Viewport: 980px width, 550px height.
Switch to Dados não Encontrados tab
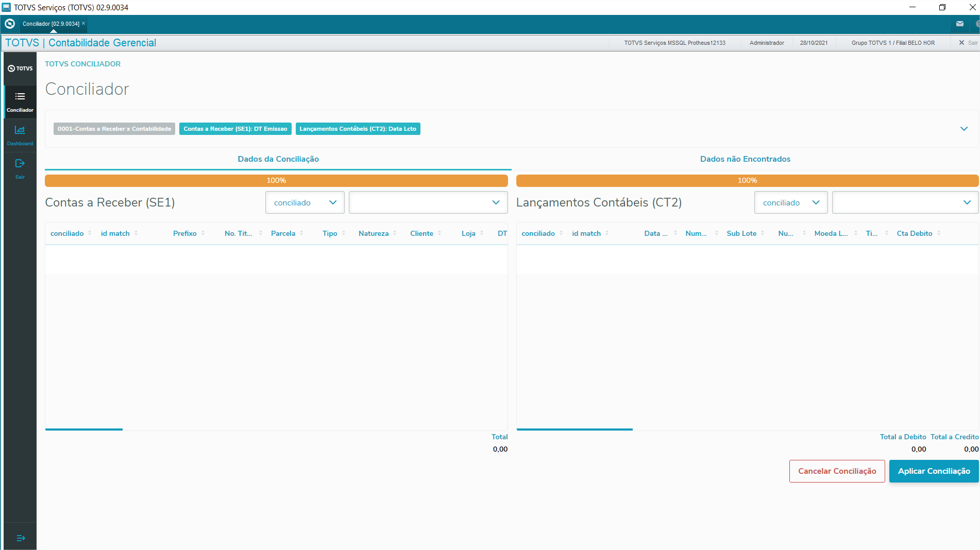pyautogui.click(x=745, y=159)
